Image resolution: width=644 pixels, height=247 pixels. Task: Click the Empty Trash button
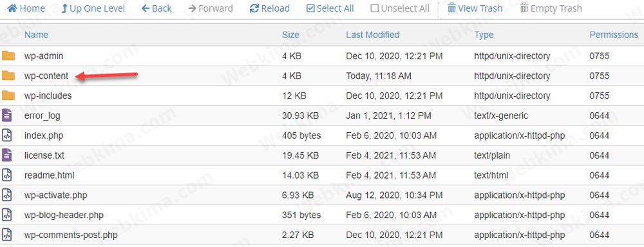[551, 8]
